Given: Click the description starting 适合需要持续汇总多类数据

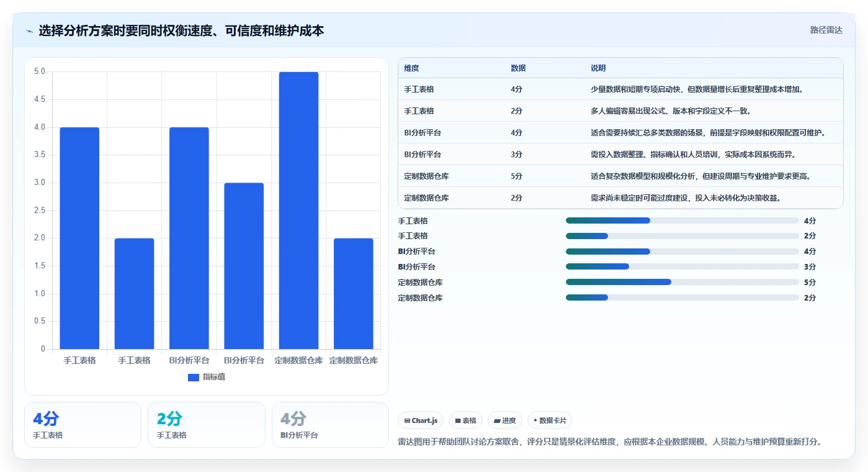Looking at the screenshot, I should point(708,133).
